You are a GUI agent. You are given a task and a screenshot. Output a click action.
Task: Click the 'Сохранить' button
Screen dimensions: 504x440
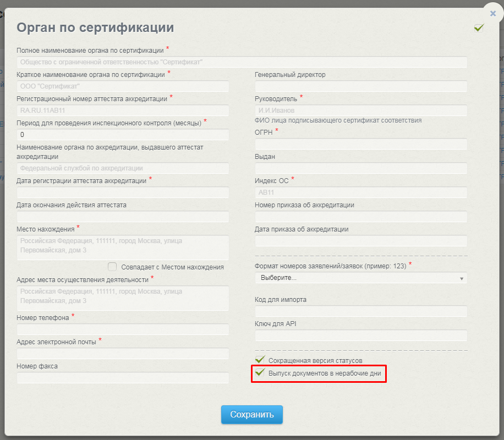(x=251, y=415)
